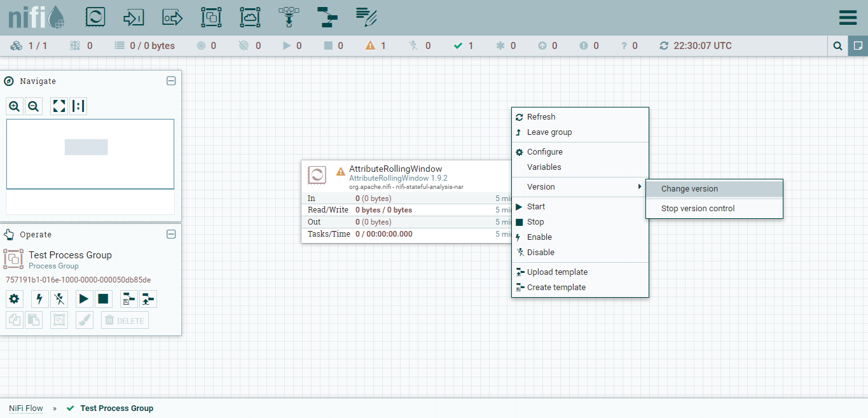The image size is (868, 418).
Task: Select the Output Port toolbar icon
Action: (x=172, y=17)
